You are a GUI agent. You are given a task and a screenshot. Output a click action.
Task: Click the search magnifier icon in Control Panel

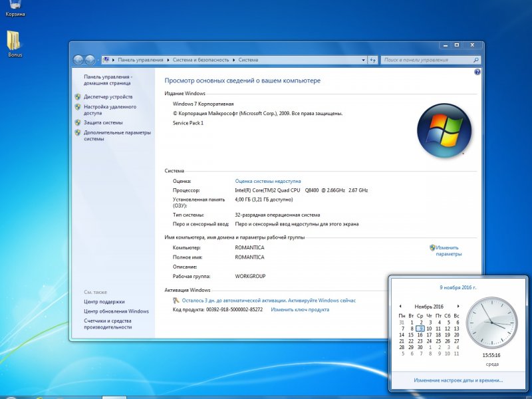tap(475, 60)
